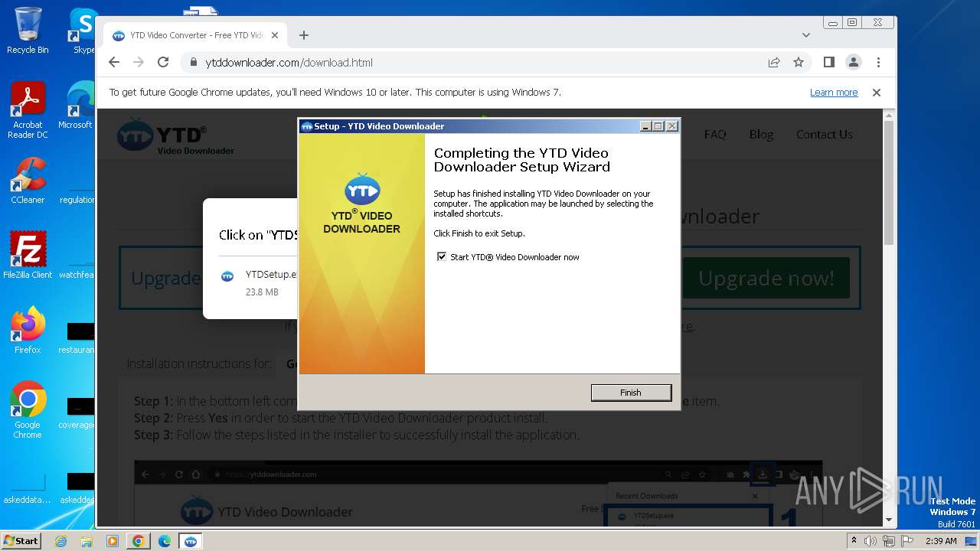Viewport: 980px width, 551px height.
Task: Click Finish in the YTD Setup wizard
Action: (x=631, y=393)
